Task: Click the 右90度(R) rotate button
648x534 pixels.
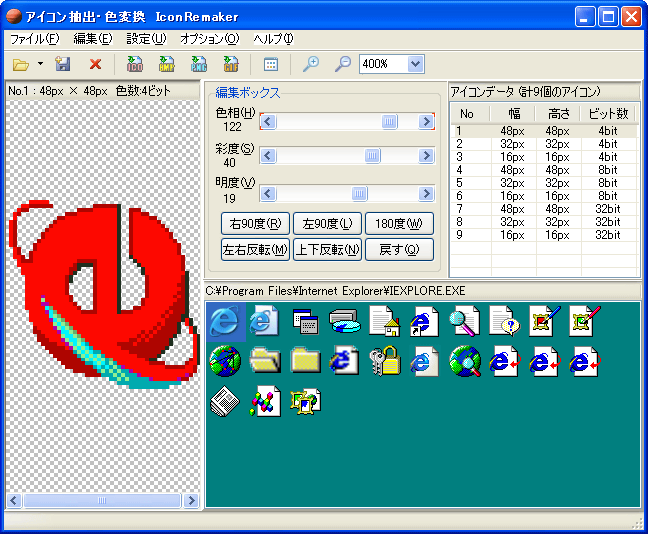Action: [255, 224]
